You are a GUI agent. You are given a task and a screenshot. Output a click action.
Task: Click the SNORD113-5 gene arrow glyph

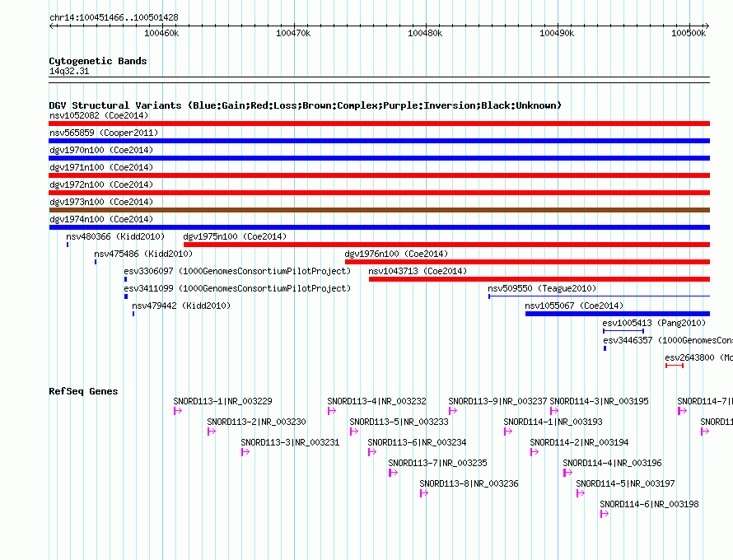point(354,432)
